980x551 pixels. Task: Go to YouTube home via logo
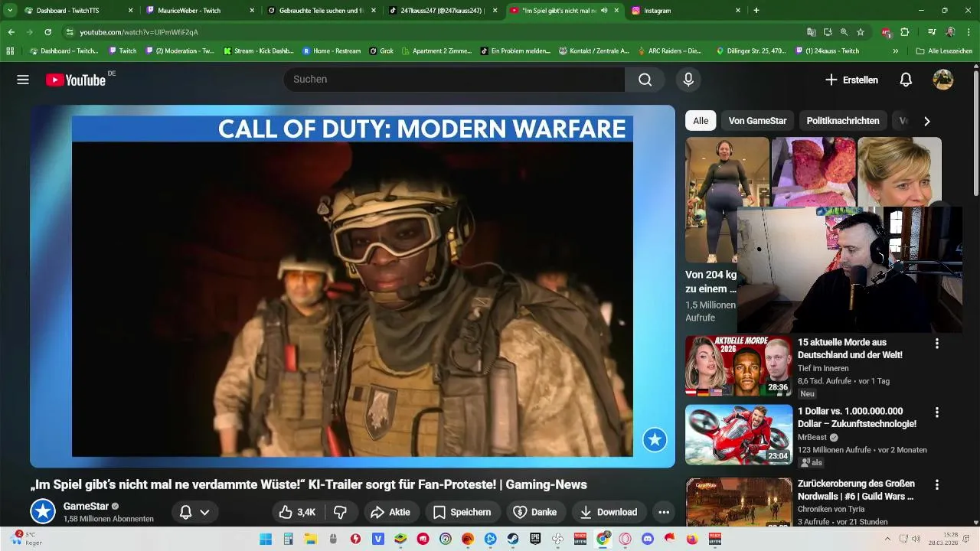(x=76, y=80)
